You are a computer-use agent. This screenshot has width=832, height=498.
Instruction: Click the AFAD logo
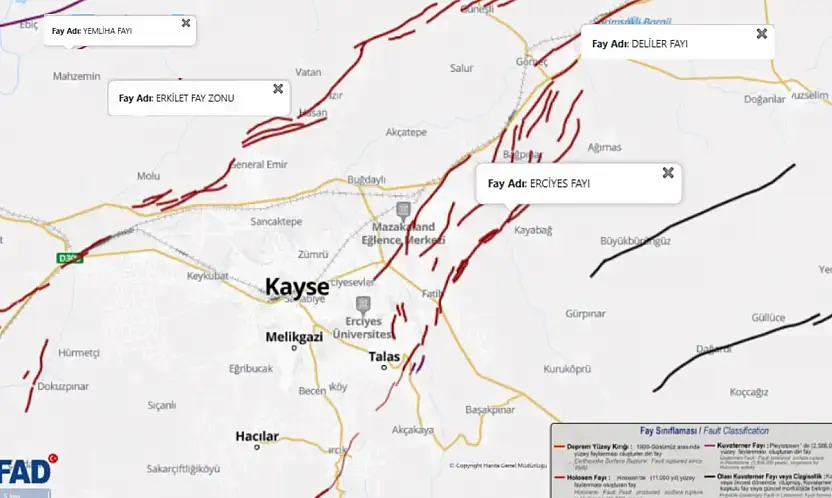click(27, 469)
